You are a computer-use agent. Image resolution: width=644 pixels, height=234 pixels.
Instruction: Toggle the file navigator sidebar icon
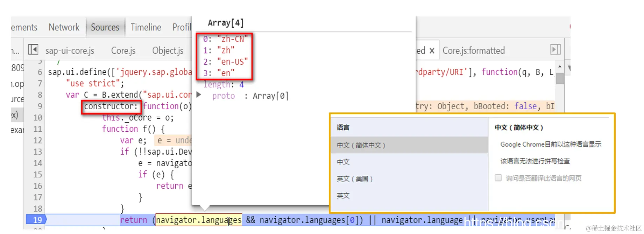coord(33,50)
